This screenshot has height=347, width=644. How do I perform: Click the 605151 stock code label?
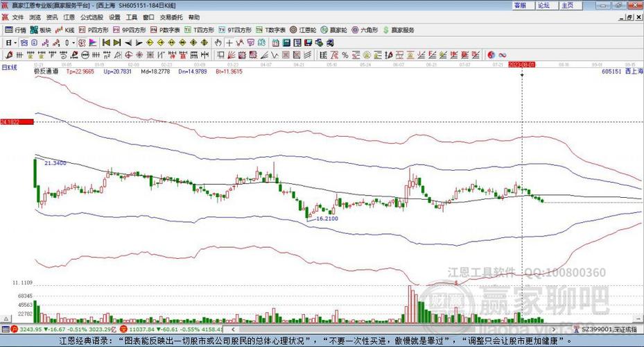coord(611,71)
